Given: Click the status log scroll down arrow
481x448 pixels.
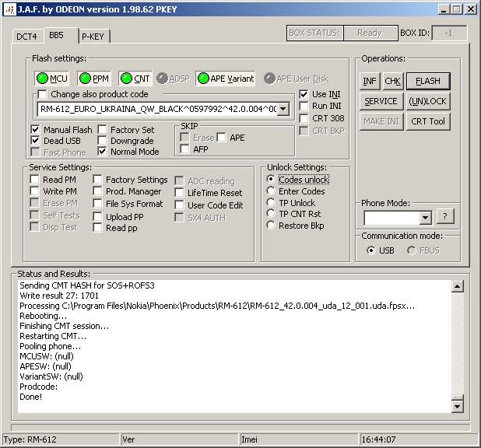Looking at the screenshot, I should coord(458,407).
